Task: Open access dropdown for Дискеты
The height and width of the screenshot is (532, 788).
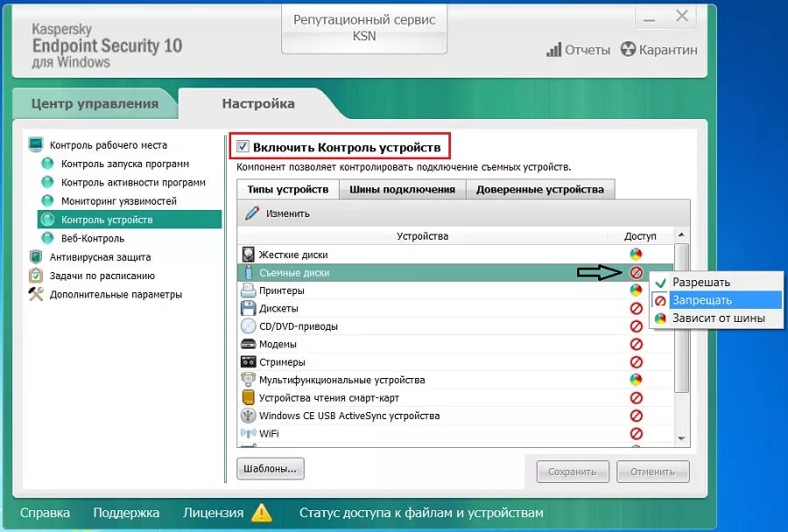Action: (637, 308)
